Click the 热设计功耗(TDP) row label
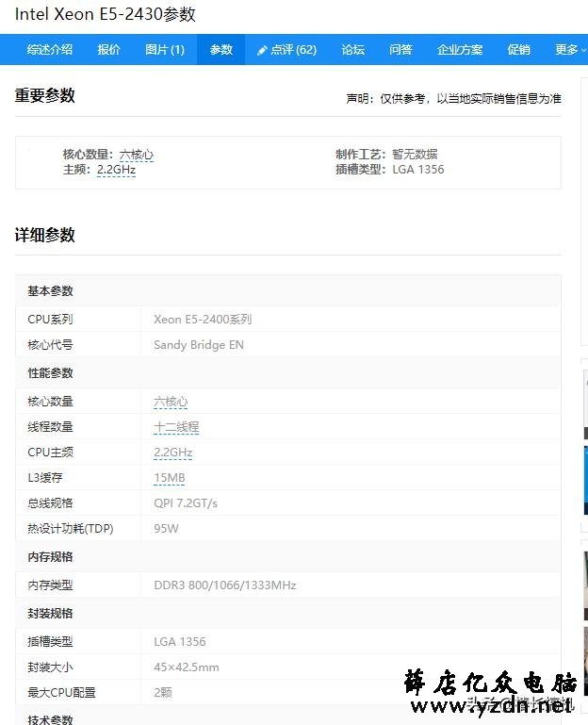The image size is (588, 725). click(71, 529)
